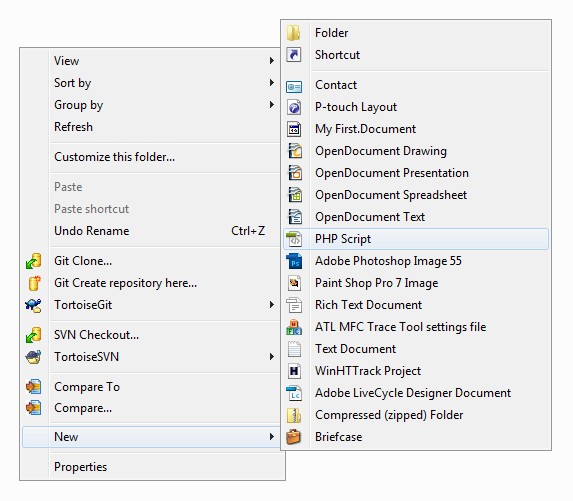Expand the Group by submenu arrow
The height and width of the screenshot is (501, 573).
[x=272, y=105]
